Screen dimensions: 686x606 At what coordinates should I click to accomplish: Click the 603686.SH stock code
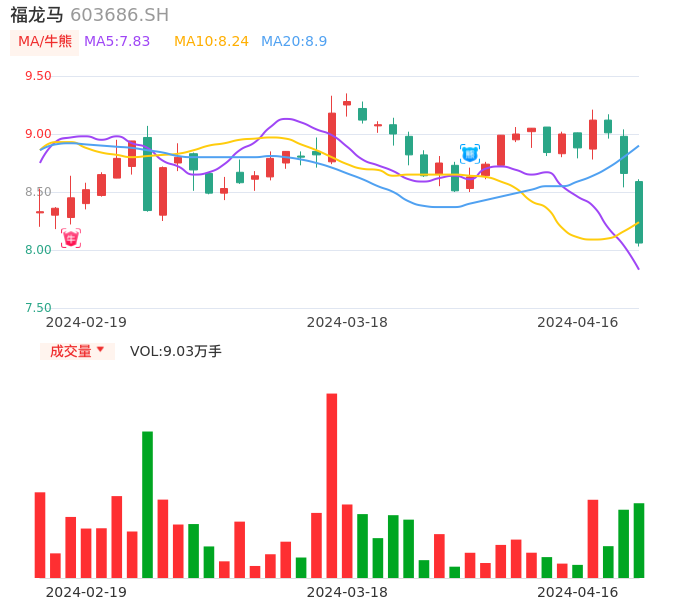119,15
